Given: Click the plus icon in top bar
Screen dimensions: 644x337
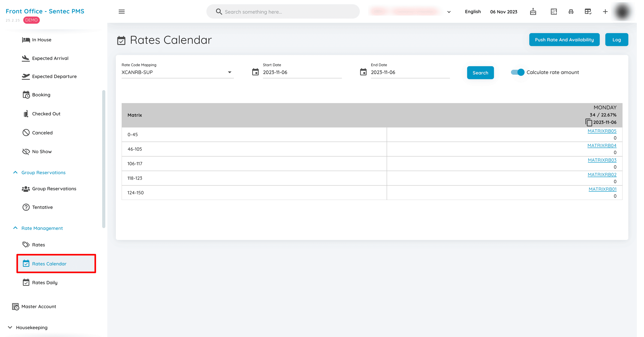Looking at the screenshot, I should tap(605, 11).
